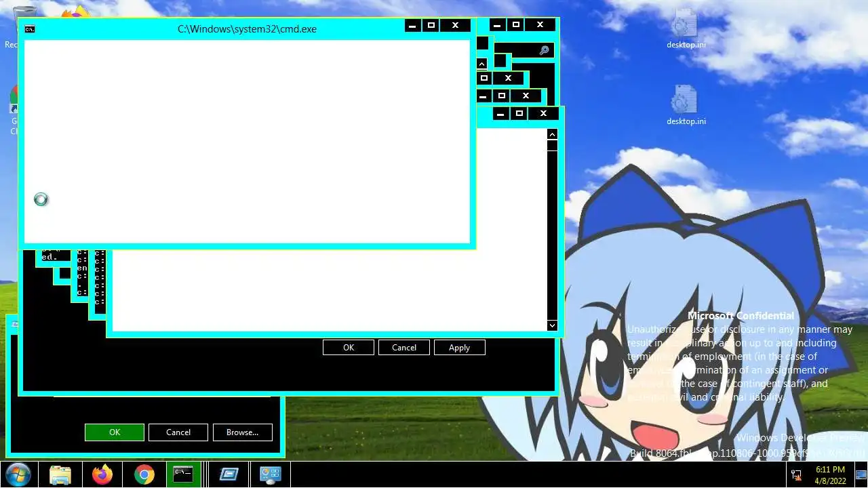Click the green OK button in the Browse dialog
Screen dimensions: 868x488
click(115, 432)
